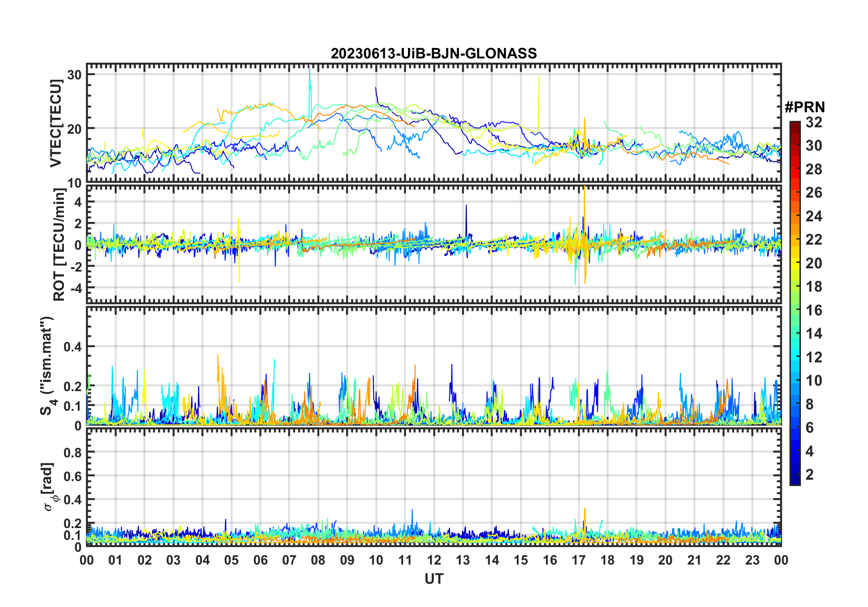Click the 30 tick on VTEC axis
Screen dimensions: 868x607
(74, 74)
